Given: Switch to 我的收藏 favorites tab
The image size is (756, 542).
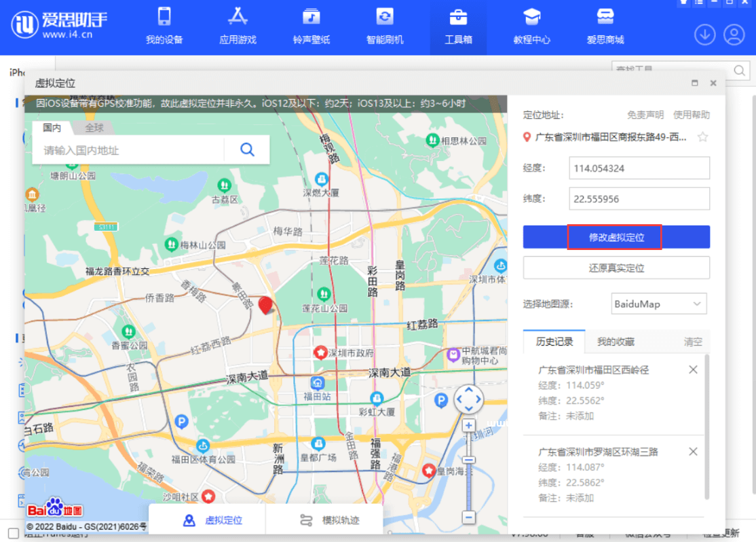Looking at the screenshot, I should tap(617, 342).
